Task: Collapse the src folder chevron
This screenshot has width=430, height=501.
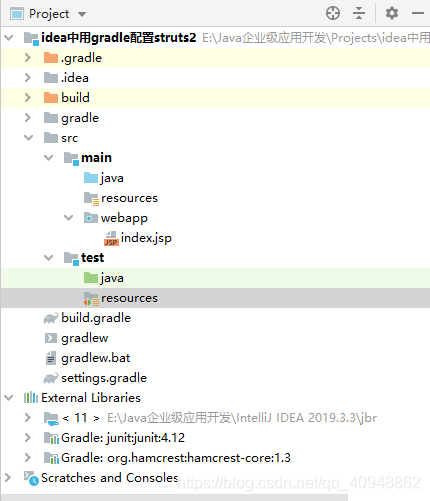Action: [29, 138]
